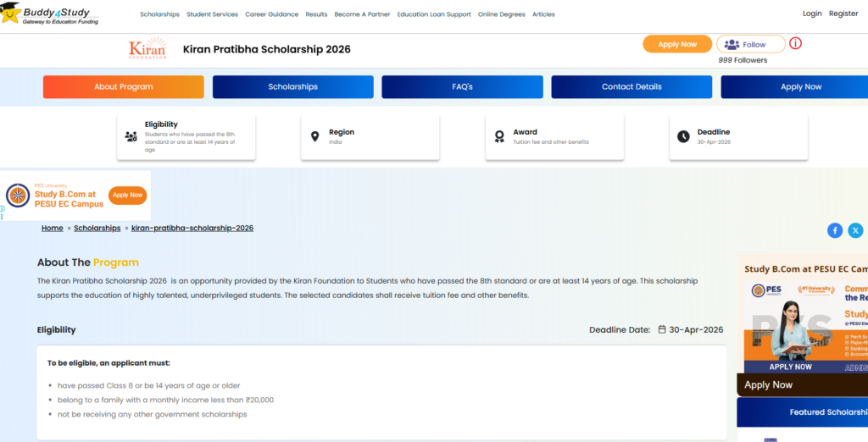Open Education Loan Support menu
This screenshot has height=442, width=868.
(434, 14)
